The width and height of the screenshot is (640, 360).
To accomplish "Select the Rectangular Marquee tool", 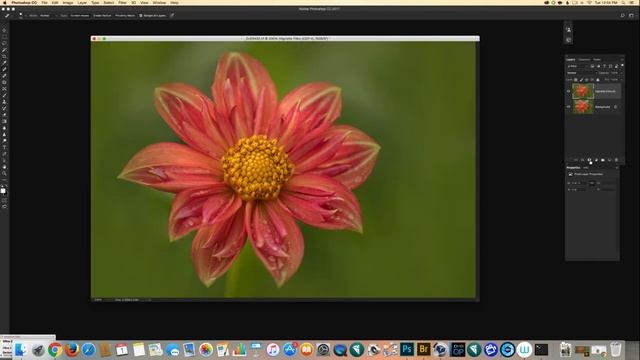I will tap(4, 37).
